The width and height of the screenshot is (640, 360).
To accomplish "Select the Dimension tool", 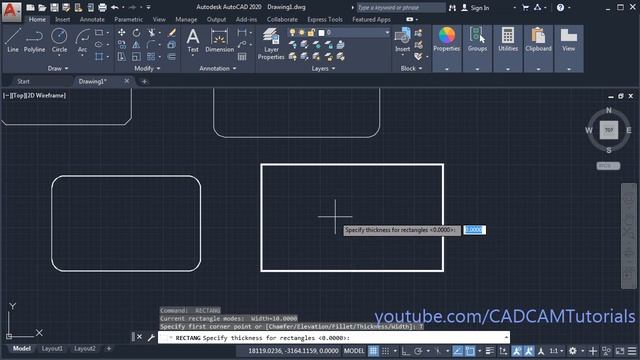I will coord(219,40).
